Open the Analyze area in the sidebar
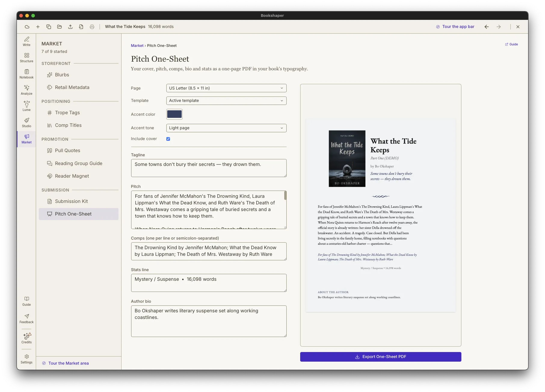Viewport: 545px width, 392px height. click(26, 90)
